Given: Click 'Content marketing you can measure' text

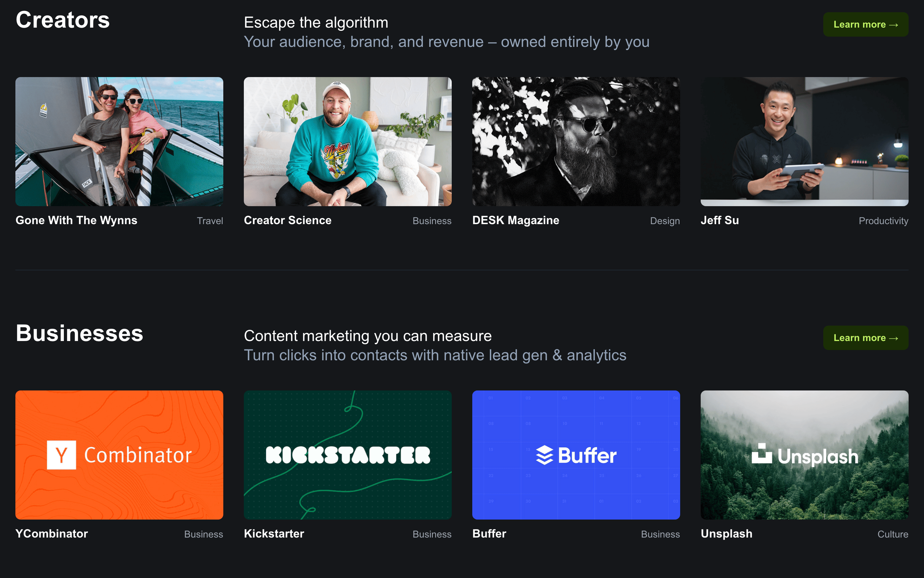Looking at the screenshot, I should click(x=368, y=336).
